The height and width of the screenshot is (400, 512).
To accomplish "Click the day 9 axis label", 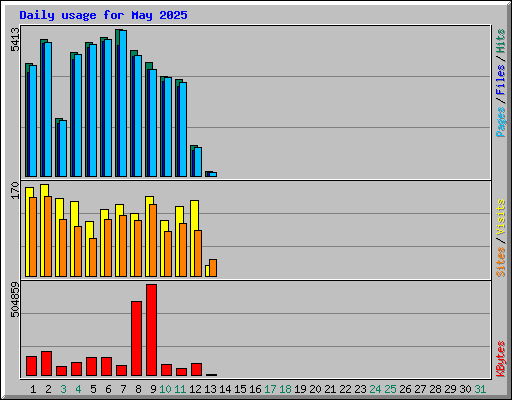I will (x=153, y=389).
